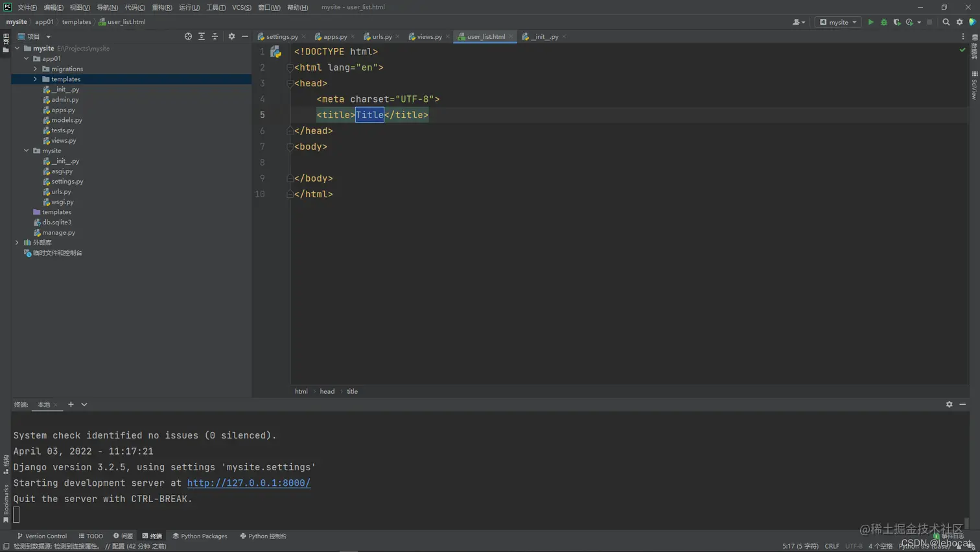This screenshot has width=980, height=552.
Task: Click Expand All in project panel
Action: (202, 36)
